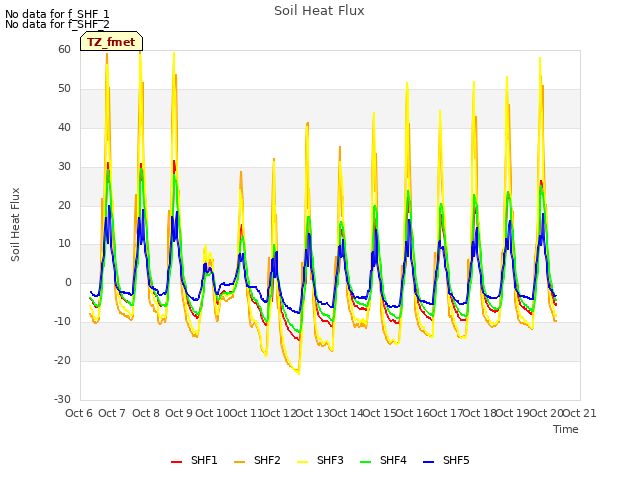Click the 'Soil Heat Flux' chart title
This screenshot has width=640, height=480.
click(319, 11)
